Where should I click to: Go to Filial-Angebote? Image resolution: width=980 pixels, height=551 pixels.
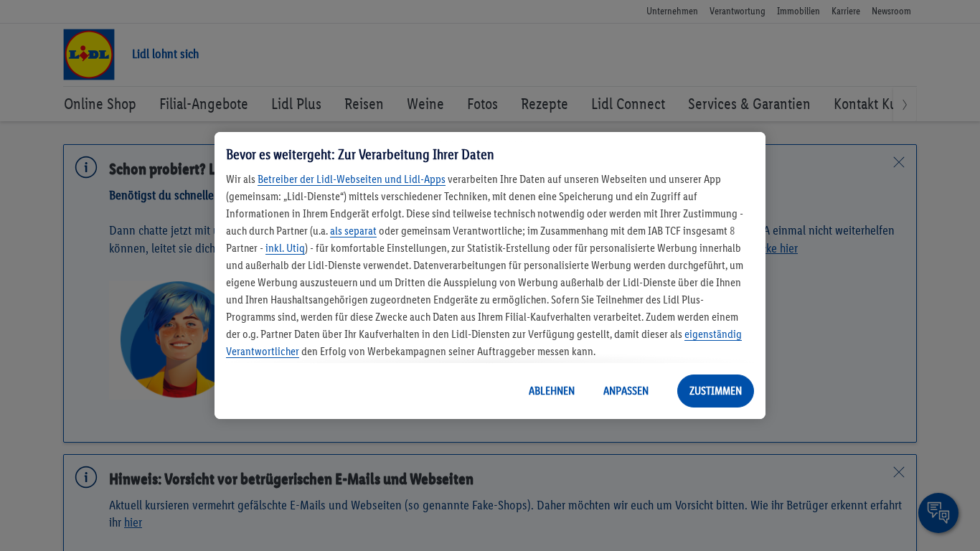(x=204, y=105)
